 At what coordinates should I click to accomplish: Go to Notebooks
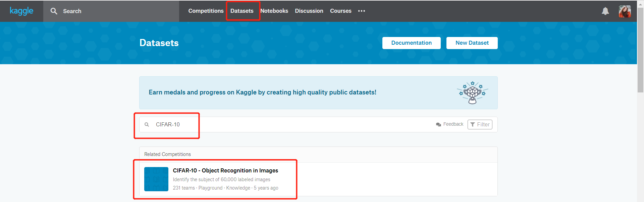pyautogui.click(x=274, y=11)
